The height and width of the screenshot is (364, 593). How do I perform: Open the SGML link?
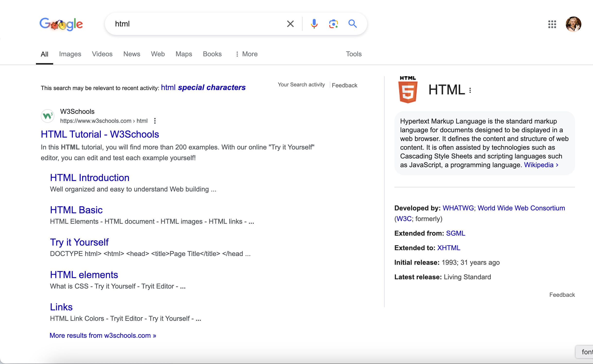click(456, 233)
